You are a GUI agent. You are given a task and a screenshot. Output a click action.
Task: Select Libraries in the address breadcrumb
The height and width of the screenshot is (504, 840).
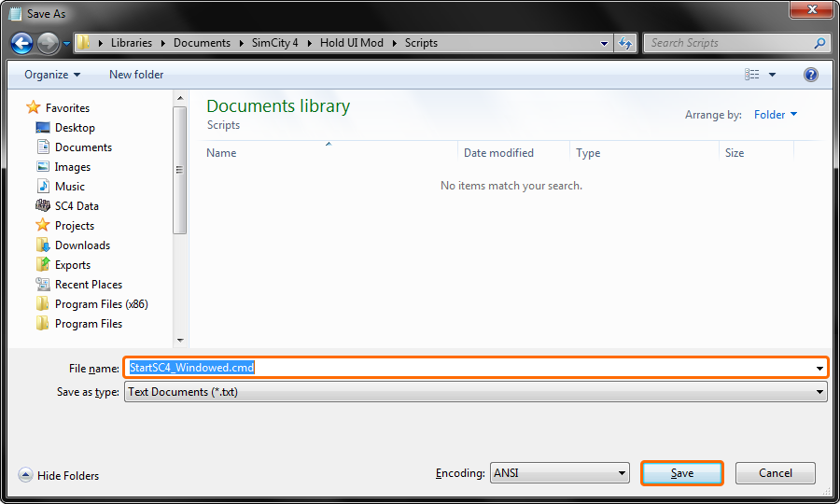[x=132, y=43]
